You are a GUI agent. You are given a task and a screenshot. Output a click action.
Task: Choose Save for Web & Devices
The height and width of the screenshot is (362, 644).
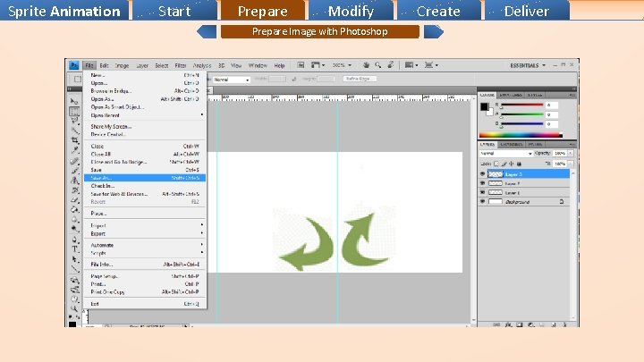[x=145, y=194]
